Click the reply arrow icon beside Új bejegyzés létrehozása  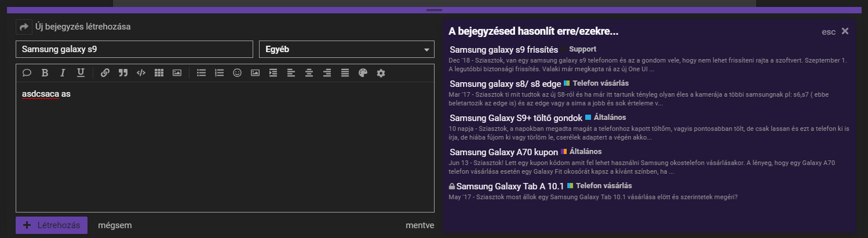coord(24,27)
